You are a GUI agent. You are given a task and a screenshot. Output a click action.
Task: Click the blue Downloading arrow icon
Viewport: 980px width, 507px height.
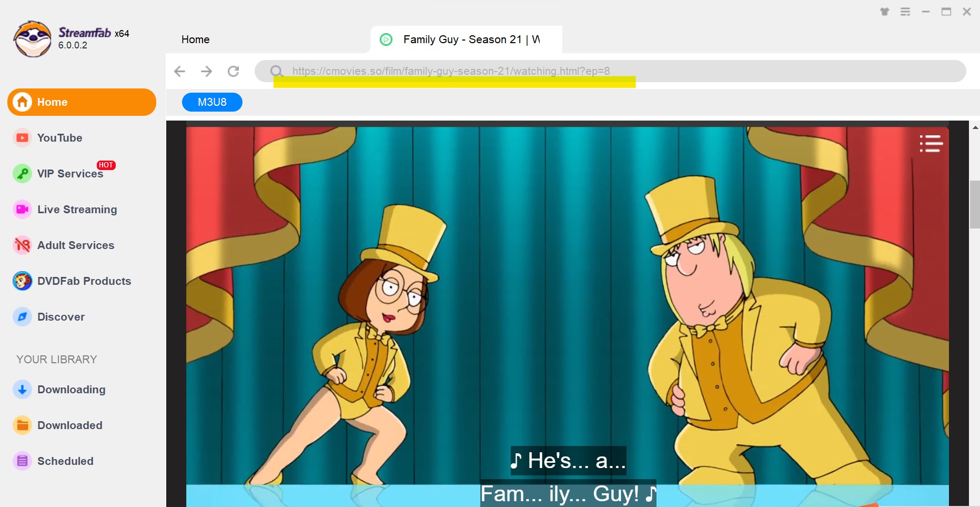pyautogui.click(x=22, y=390)
